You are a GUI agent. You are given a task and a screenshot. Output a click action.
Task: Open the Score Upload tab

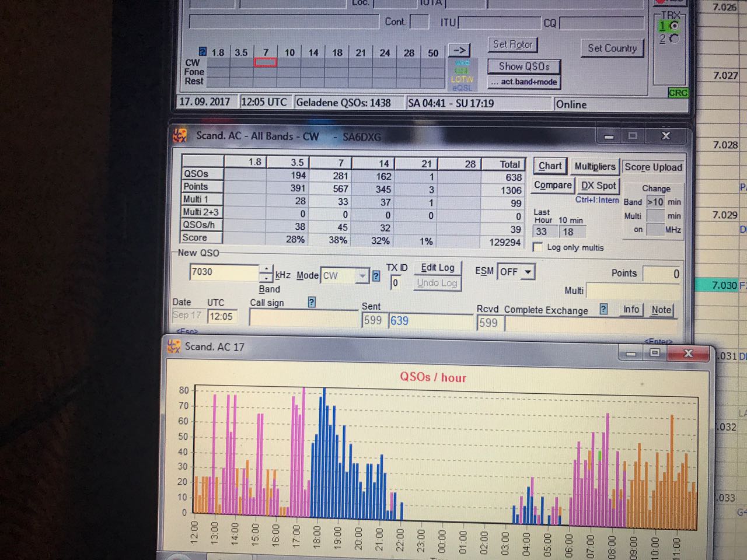tap(653, 167)
